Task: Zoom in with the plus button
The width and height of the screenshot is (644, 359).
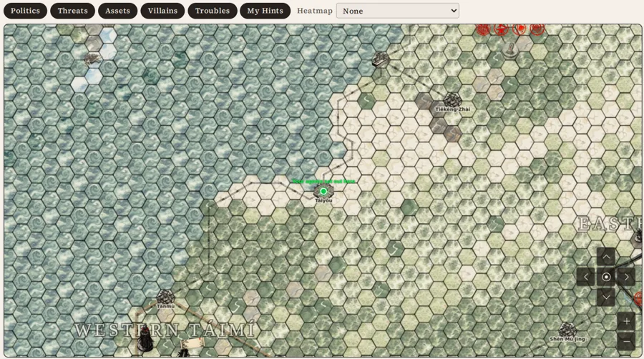Action: pos(626,321)
